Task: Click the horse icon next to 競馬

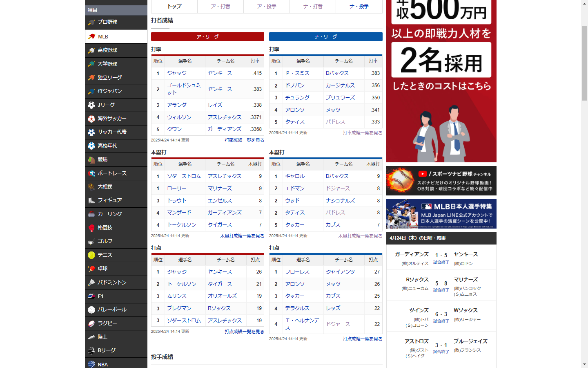Action: (91, 159)
